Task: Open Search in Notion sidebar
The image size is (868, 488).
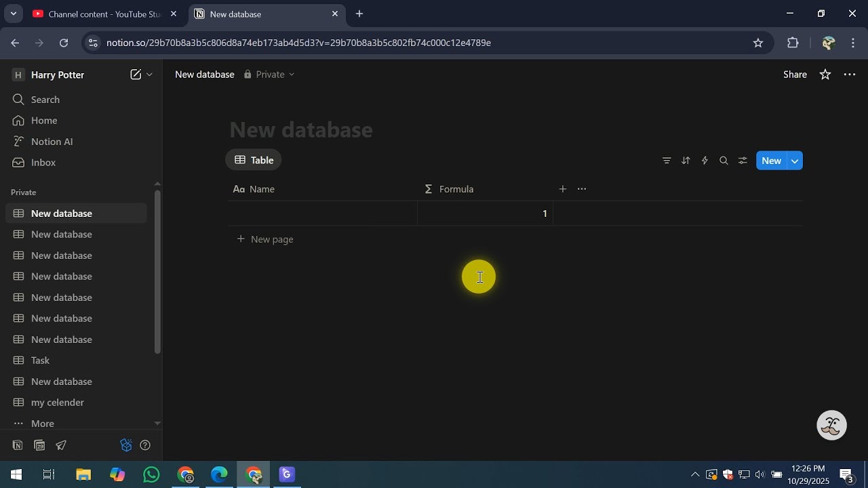Action: tap(76, 100)
